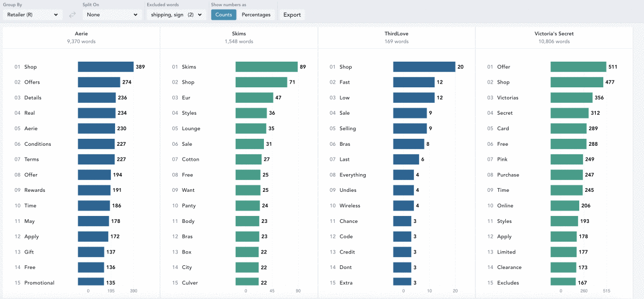Image resolution: width=644 pixels, height=299 pixels.
Task: Select the word Clearance in Victoria's Secret
Action: pyautogui.click(x=509, y=267)
